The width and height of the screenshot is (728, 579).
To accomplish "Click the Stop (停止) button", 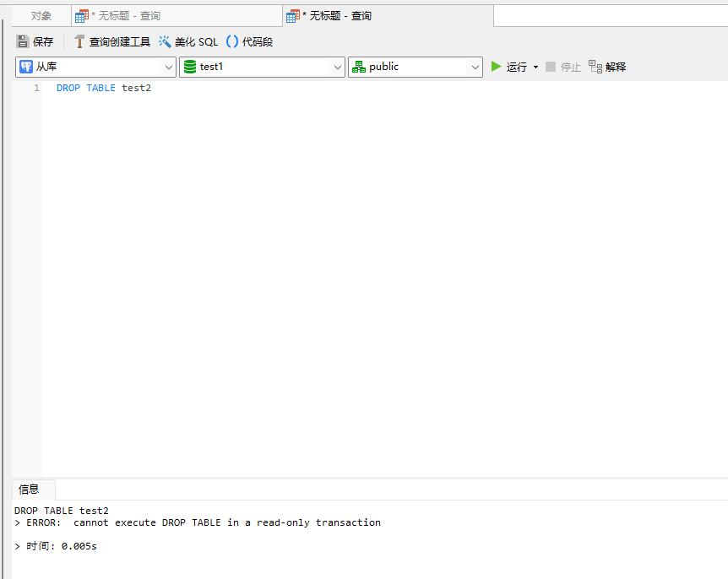I will pos(562,68).
